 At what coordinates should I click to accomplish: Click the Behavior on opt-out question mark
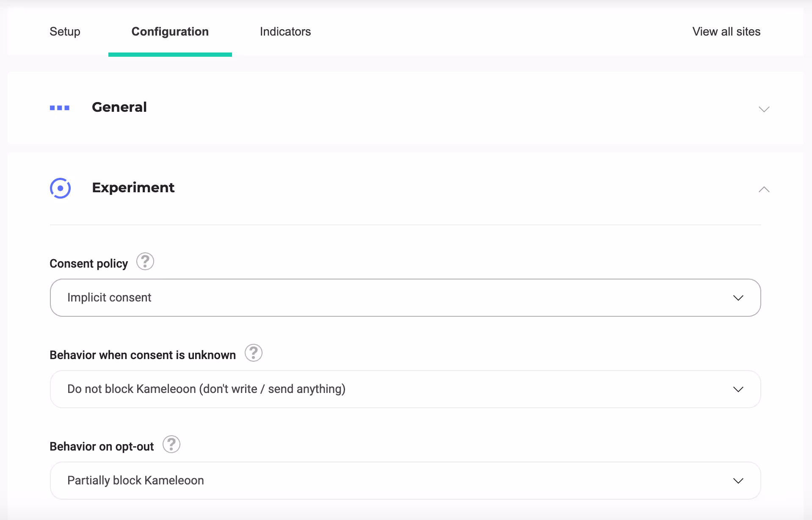point(171,444)
